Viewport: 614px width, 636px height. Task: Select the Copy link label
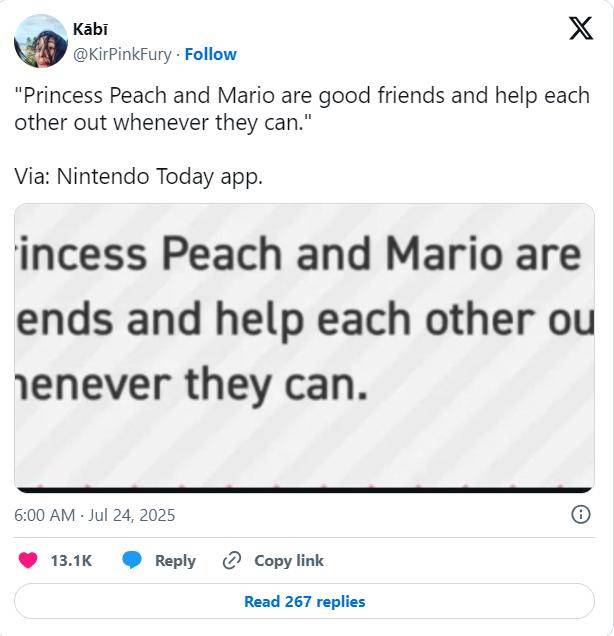(289, 561)
